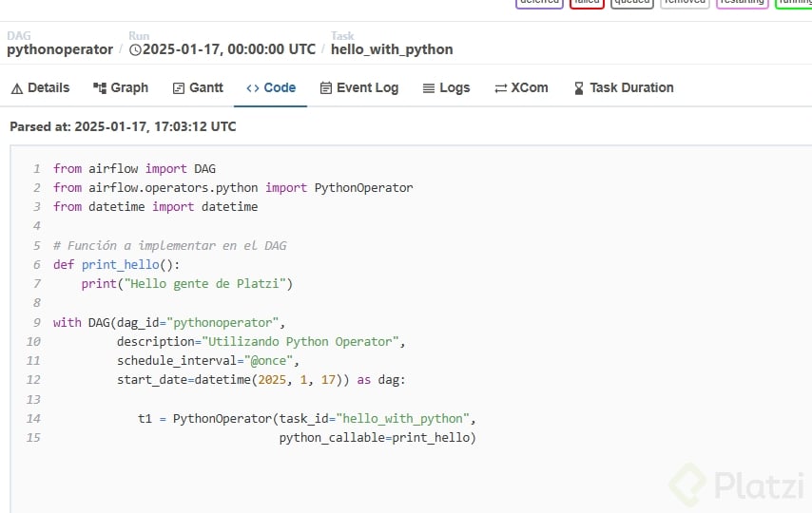The image size is (812, 513).
Task: Click the Logs list icon
Action: (429, 88)
